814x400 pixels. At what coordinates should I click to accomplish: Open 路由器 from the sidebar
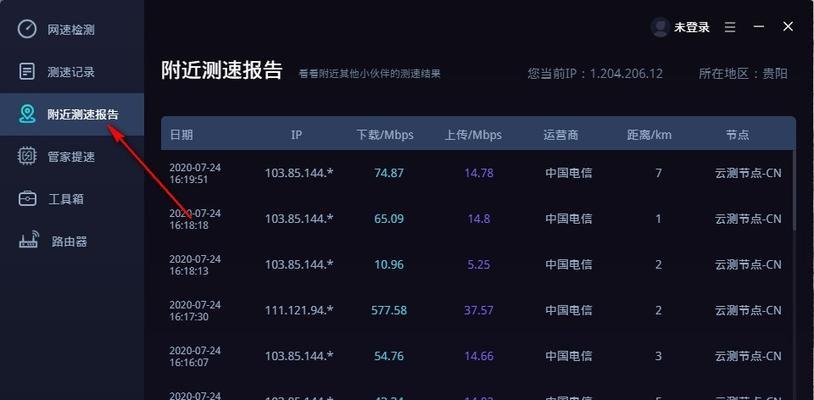(x=72, y=241)
